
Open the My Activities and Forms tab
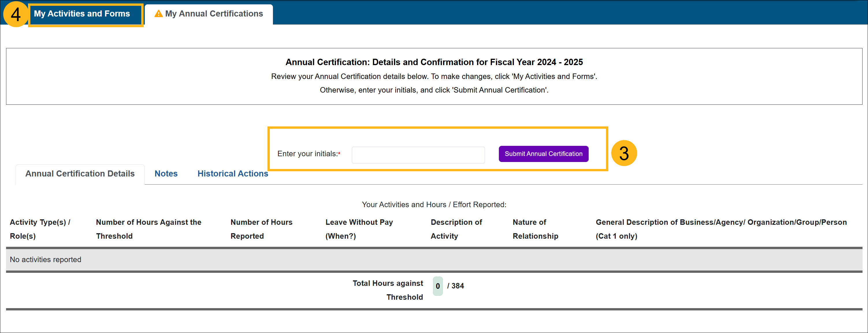(82, 14)
